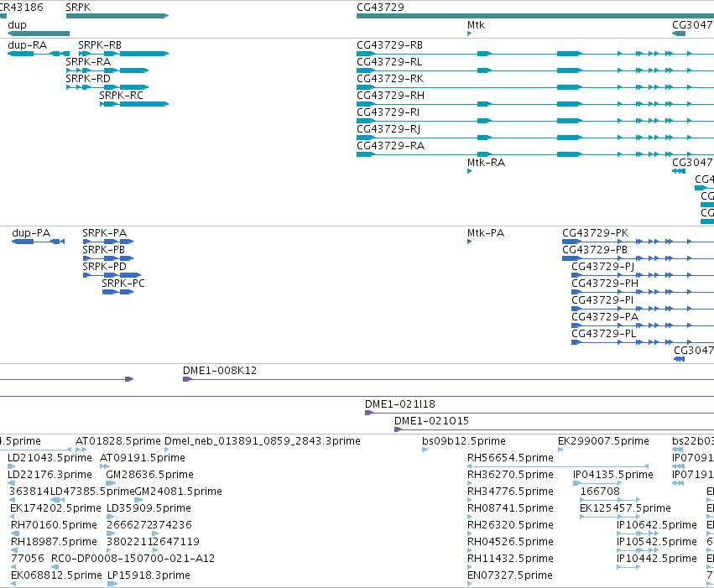
Task: Click protein CG43729-PI label
Action: point(602,300)
